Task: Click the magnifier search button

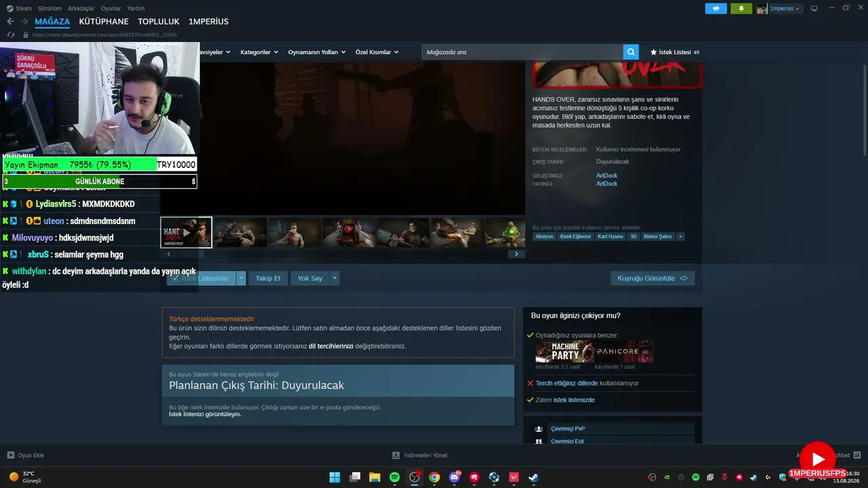Action: [x=631, y=52]
